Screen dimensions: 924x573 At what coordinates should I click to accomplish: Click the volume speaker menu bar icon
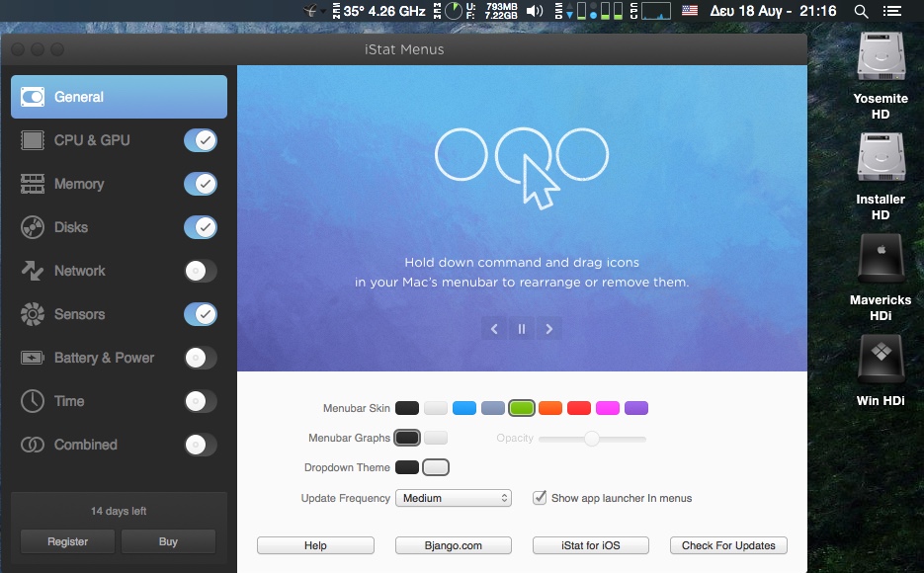pos(535,11)
